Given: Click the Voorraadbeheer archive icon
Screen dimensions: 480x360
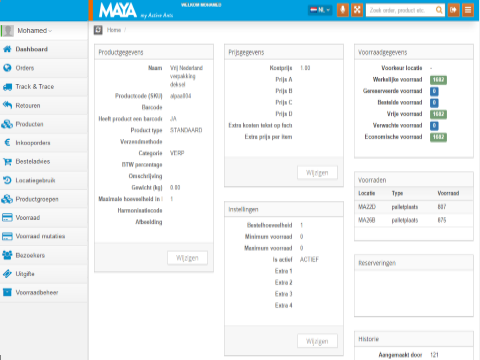Looking at the screenshot, I should 7,292.
